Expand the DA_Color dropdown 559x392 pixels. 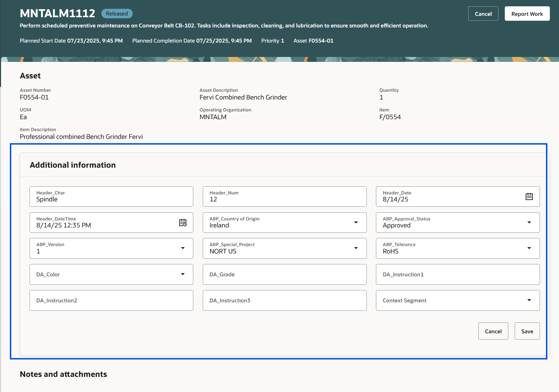[x=182, y=274]
